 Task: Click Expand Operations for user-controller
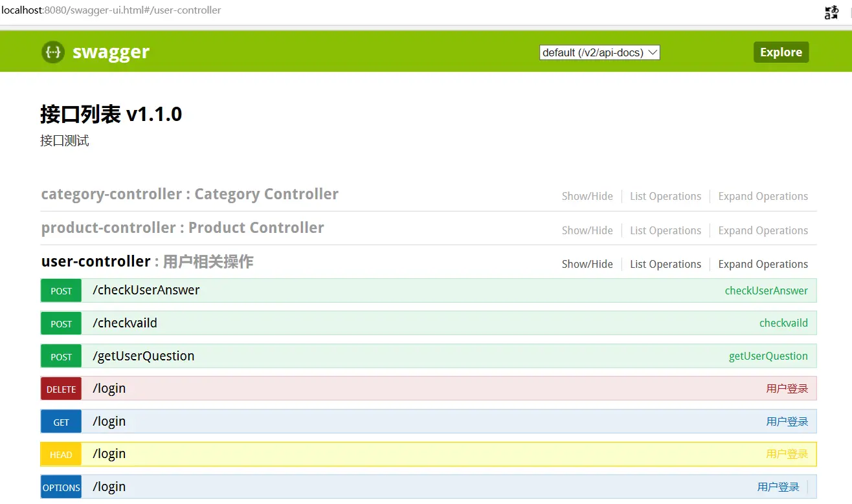pos(763,264)
